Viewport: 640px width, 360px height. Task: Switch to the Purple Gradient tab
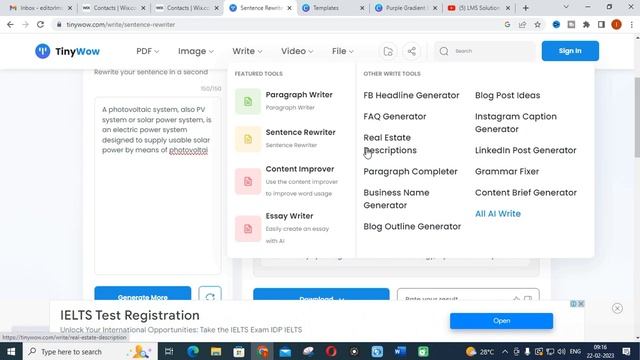(x=407, y=8)
